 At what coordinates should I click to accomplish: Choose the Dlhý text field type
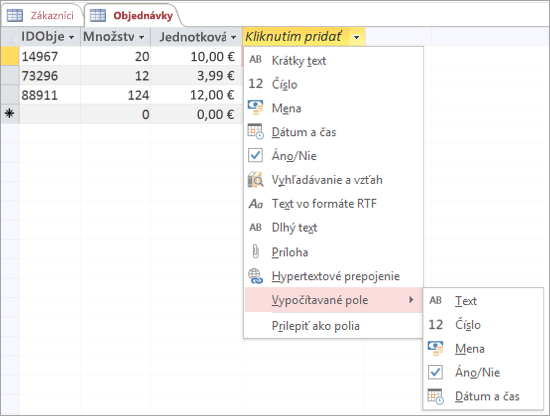point(333,228)
